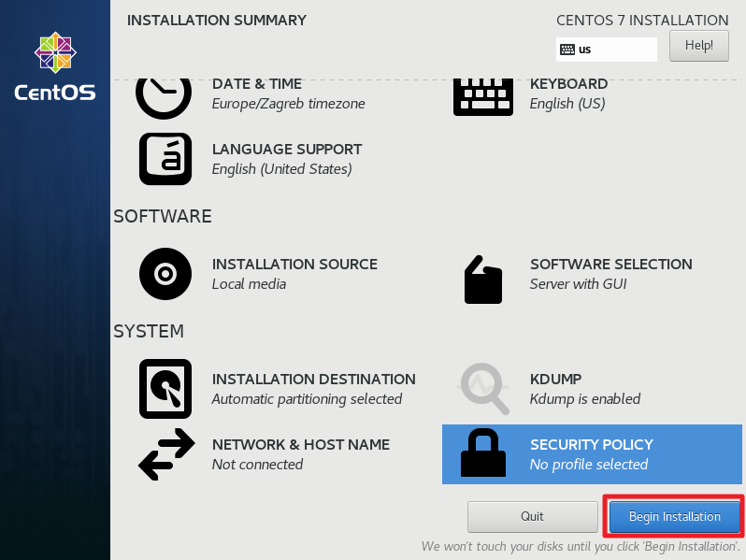The image size is (746, 560).
Task: Click the Security Policy padlock icon
Action: (x=483, y=452)
